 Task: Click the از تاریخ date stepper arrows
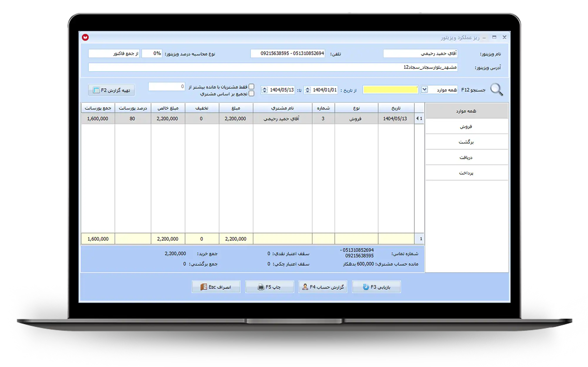(308, 90)
